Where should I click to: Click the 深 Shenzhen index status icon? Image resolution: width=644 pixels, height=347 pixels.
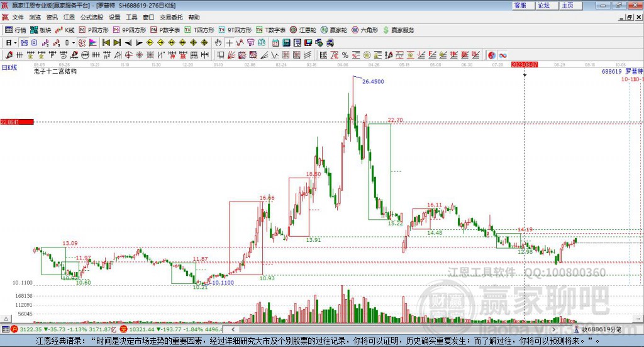click(124, 329)
